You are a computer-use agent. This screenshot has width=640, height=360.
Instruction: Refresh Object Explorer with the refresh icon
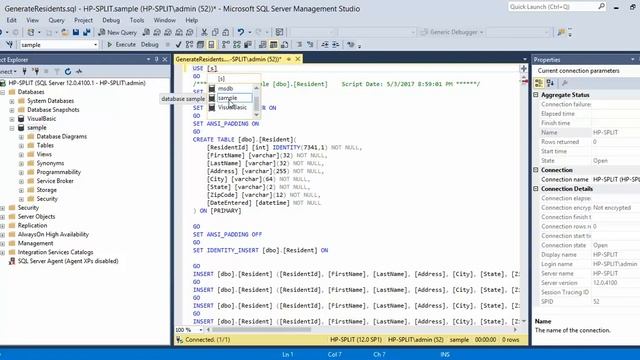[x=68, y=71]
